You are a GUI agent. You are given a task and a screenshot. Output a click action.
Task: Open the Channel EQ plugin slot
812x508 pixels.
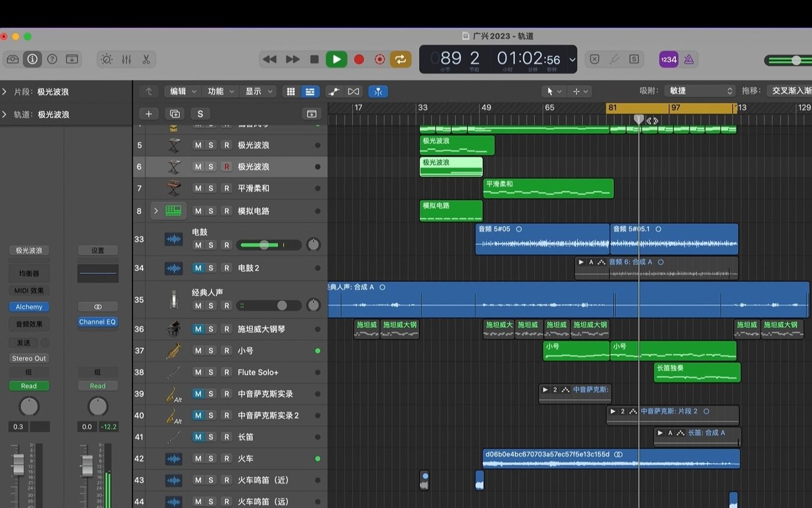pos(97,322)
